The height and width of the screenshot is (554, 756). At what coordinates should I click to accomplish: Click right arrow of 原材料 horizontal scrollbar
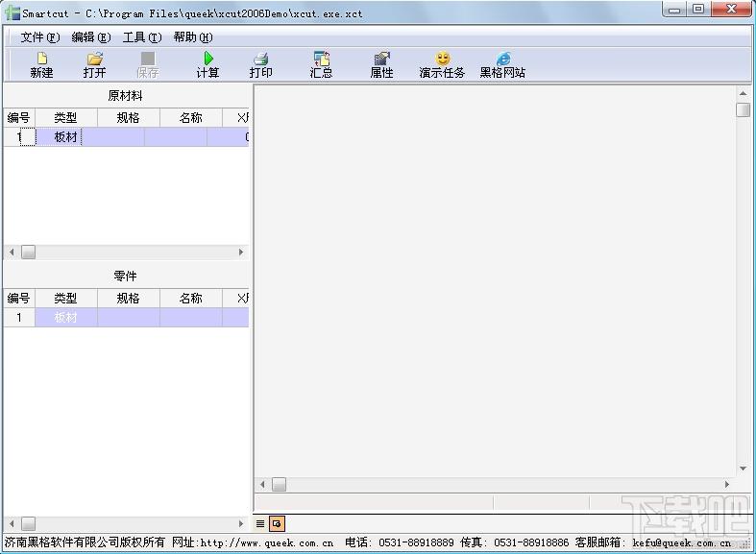tap(241, 253)
